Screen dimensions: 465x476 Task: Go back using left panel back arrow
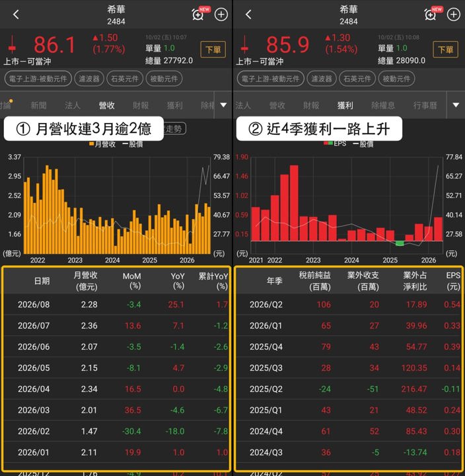pyautogui.click(x=16, y=15)
